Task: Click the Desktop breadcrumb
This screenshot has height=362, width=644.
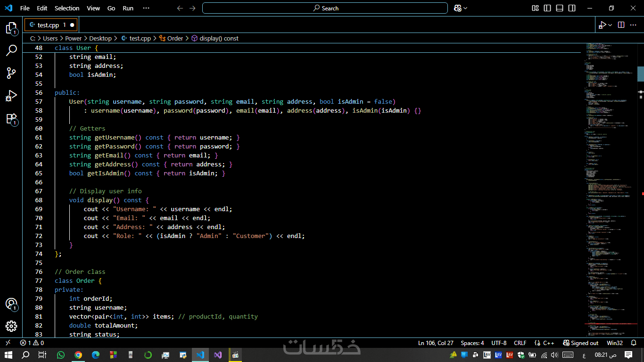Action: (100, 38)
